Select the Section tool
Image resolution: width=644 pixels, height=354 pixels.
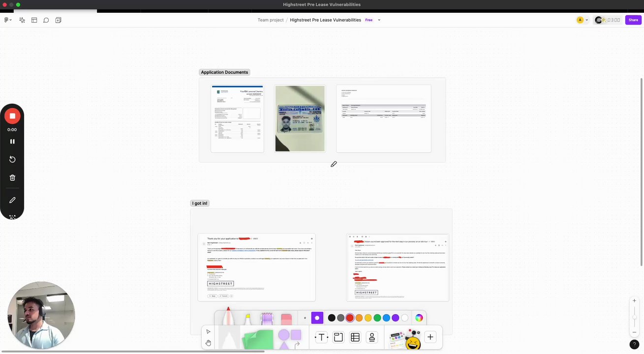pyautogui.click(x=338, y=337)
